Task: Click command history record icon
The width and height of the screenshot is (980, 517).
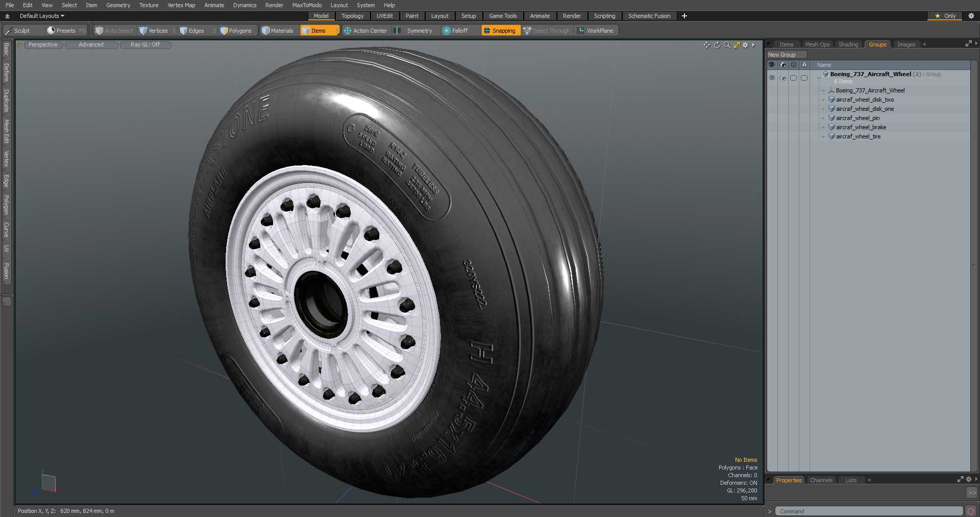Action: tap(971, 511)
